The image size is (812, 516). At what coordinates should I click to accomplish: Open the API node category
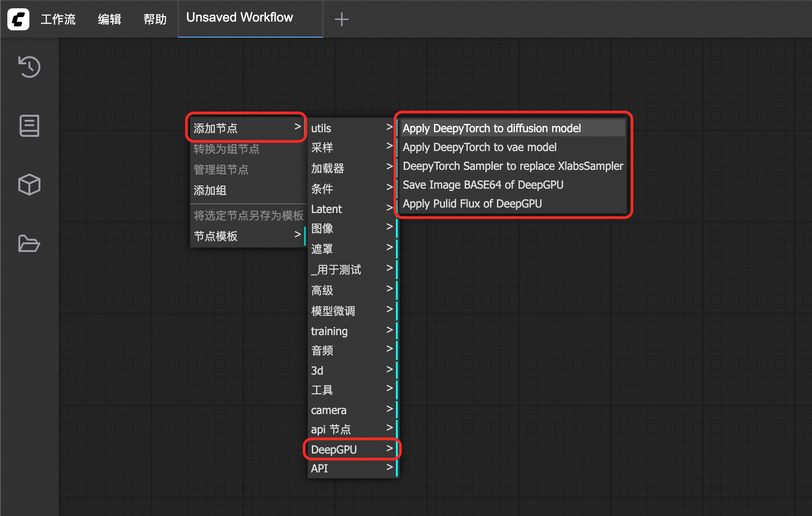pos(352,468)
